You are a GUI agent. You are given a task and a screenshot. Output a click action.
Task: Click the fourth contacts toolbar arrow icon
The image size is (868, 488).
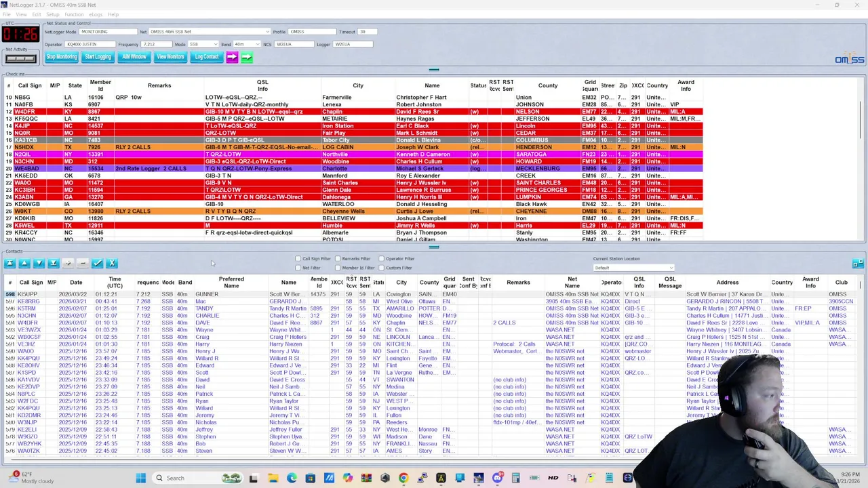click(x=54, y=264)
